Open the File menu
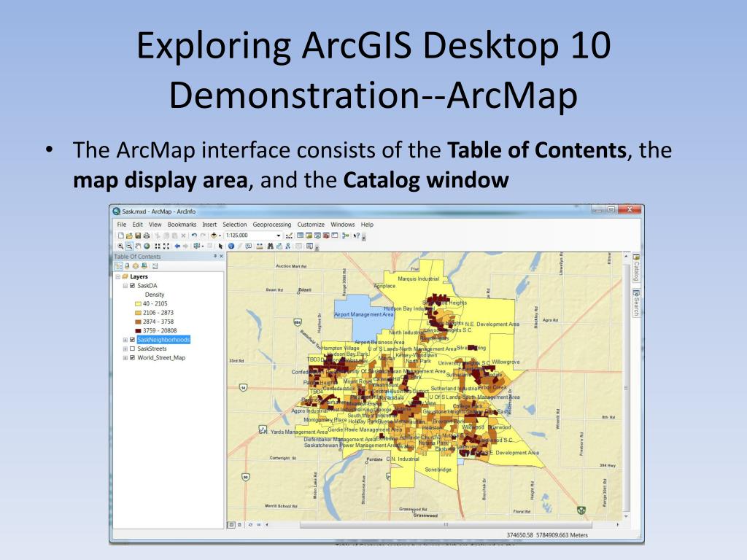Image resolution: width=747 pixels, height=560 pixels. tap(122, 225)
